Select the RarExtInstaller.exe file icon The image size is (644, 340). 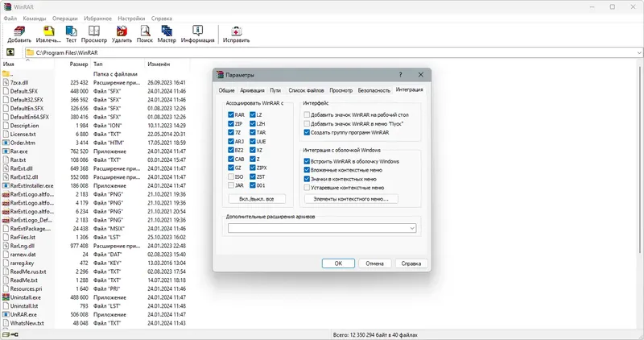(x=6, y=185)
